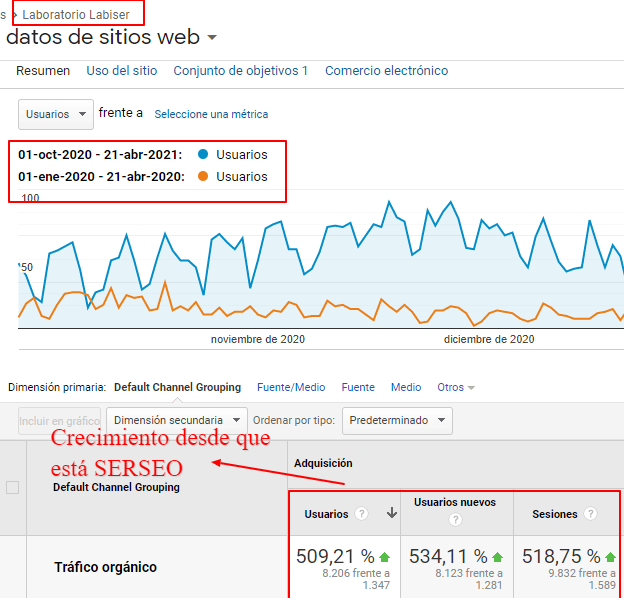Expand the Otros dimension menu

pyautogui.click(x=456, y=387)
